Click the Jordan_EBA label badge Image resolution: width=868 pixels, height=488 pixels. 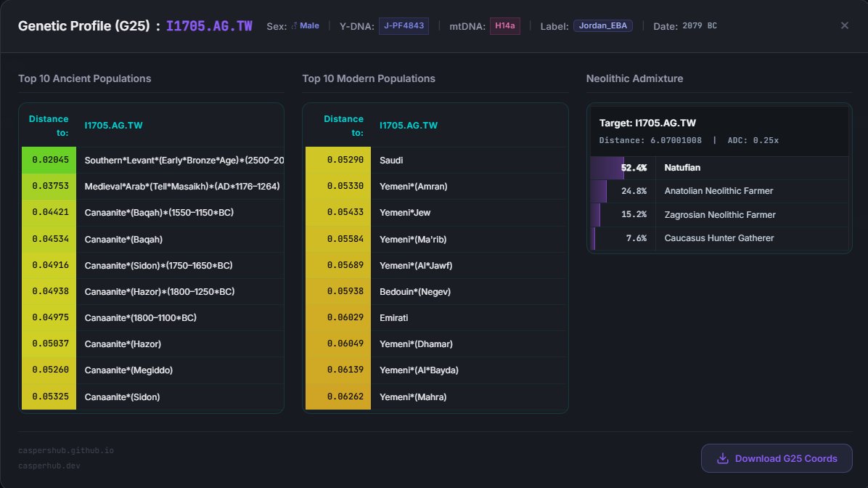point(603,26)
